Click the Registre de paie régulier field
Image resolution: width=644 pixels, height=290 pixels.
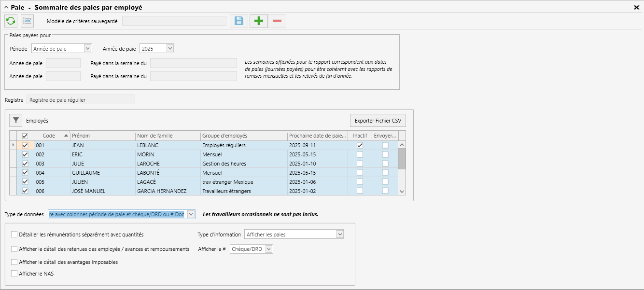81,100
